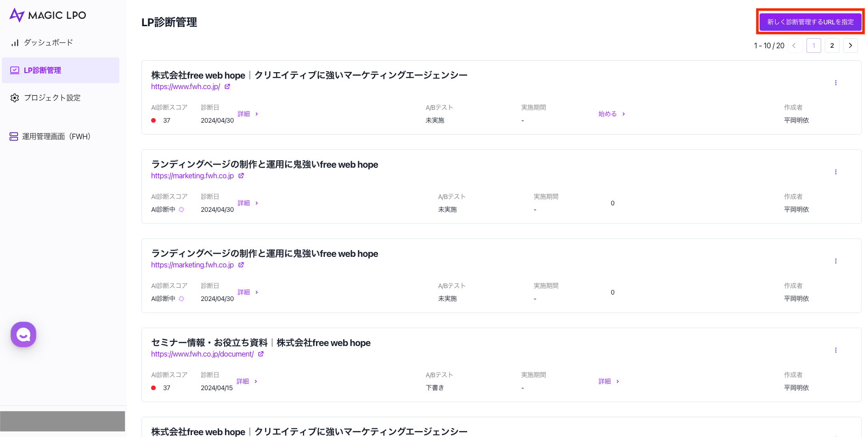Click the external link icon on the first marketing.fwh.co.jp card

point(241,176)
